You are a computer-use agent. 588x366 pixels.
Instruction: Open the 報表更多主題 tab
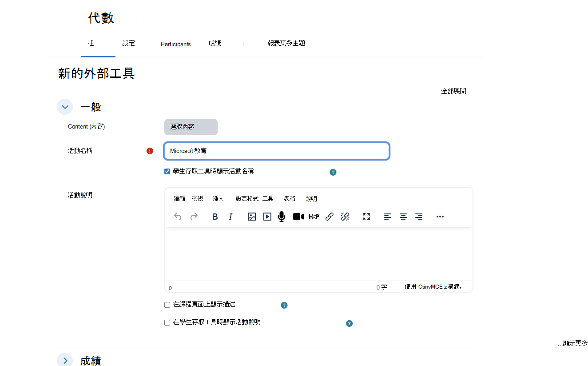point(286,43)
